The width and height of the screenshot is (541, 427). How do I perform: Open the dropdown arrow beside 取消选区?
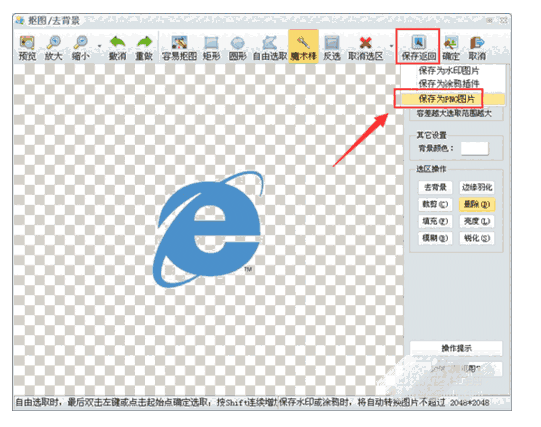click(x=391, y=46)
